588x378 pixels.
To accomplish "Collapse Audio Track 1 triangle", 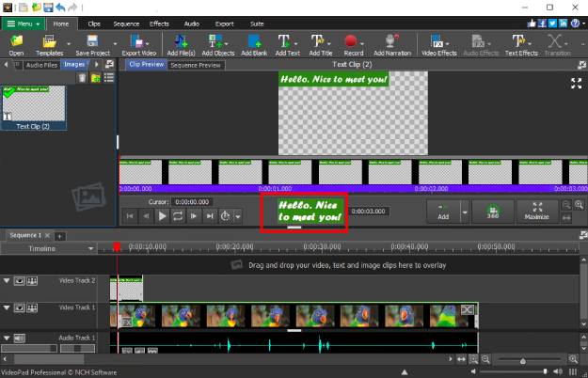I will pos(7,338).
